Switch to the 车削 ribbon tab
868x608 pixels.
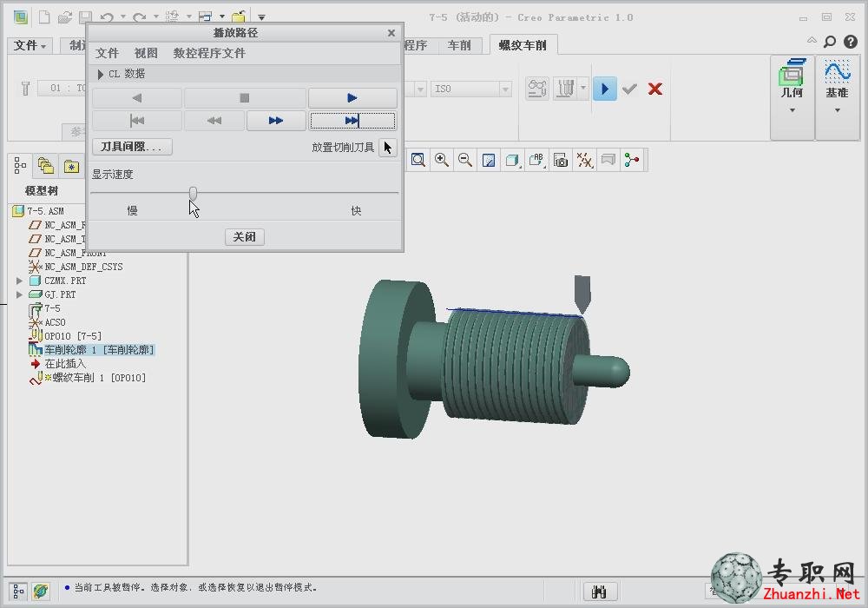pos(459,45)
